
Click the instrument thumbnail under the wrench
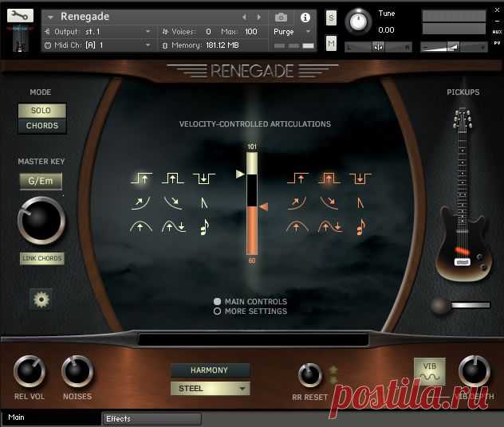[20, 39]
